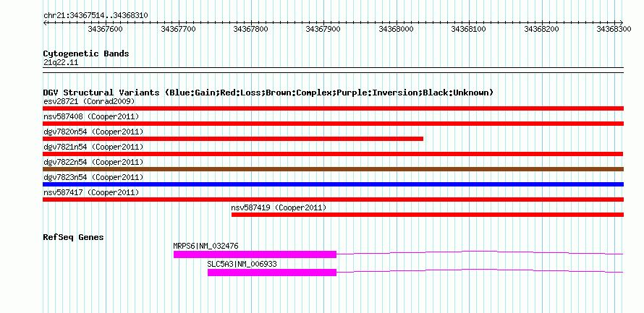Select the brown dgv7822n54 complex bar
This screenshot has width=644, height=313.
coord(333,169)
